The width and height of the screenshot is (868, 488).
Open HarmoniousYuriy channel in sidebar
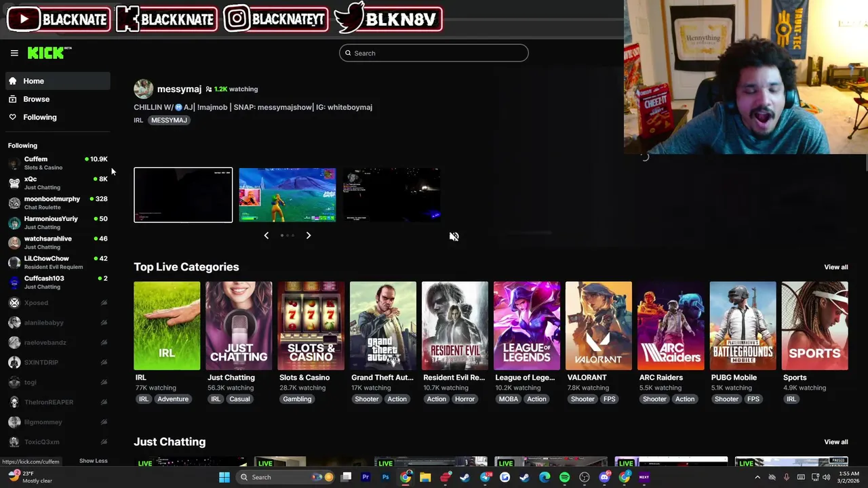point(58,222)
